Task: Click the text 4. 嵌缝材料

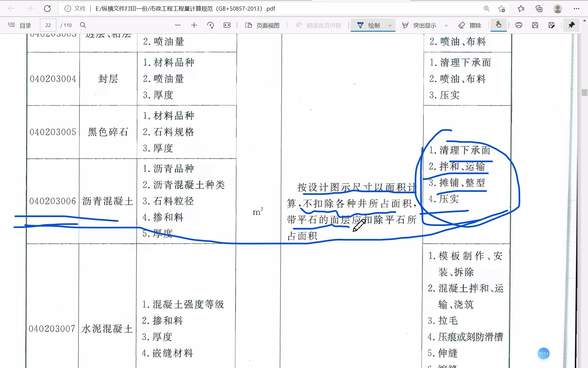Action: point(167,353)
